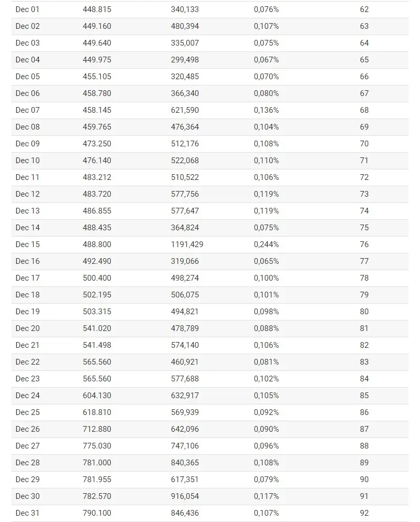Click rank number 80 in Dec 19 row

(x=364, y=311)
